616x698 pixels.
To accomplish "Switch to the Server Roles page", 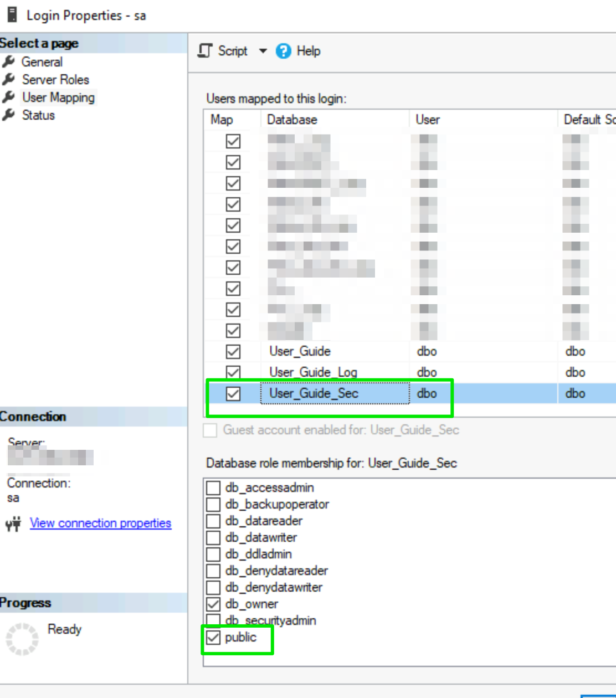I will click(x=55, y=80).
